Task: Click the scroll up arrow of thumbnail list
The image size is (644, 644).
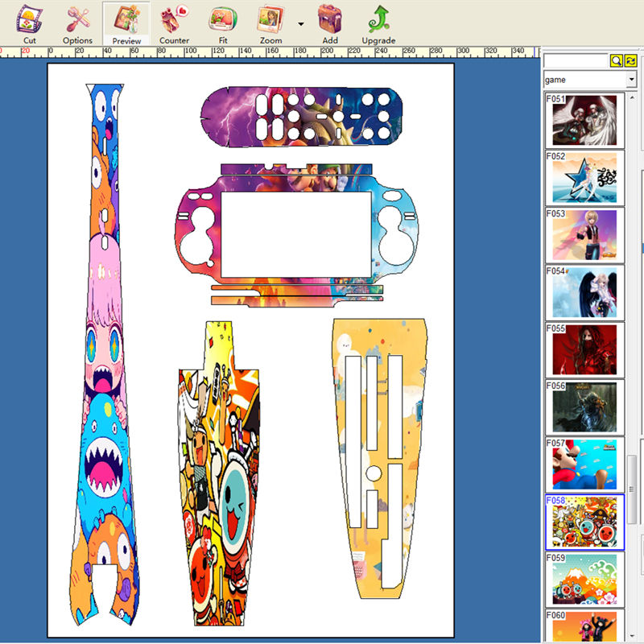Action: point(633,97)
